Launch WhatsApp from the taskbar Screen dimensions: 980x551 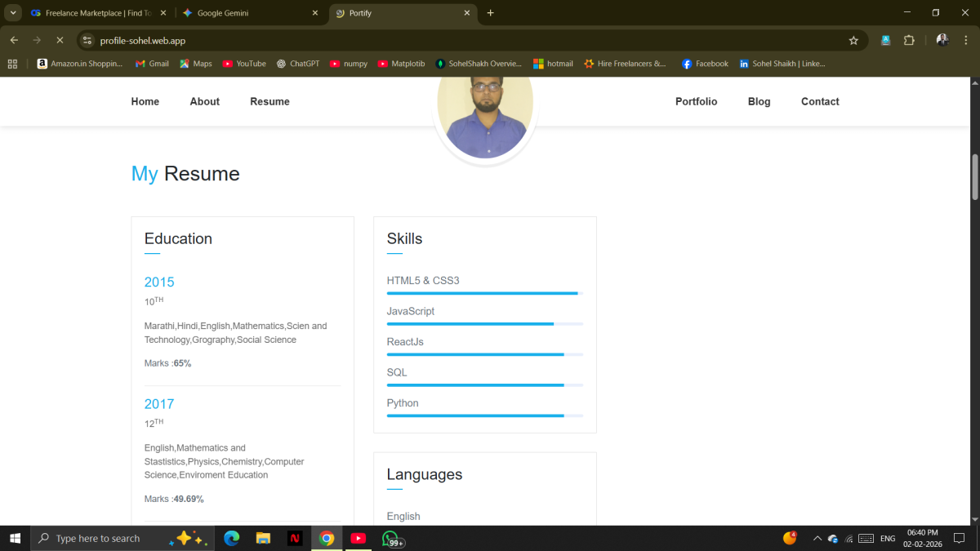[390, 538]
